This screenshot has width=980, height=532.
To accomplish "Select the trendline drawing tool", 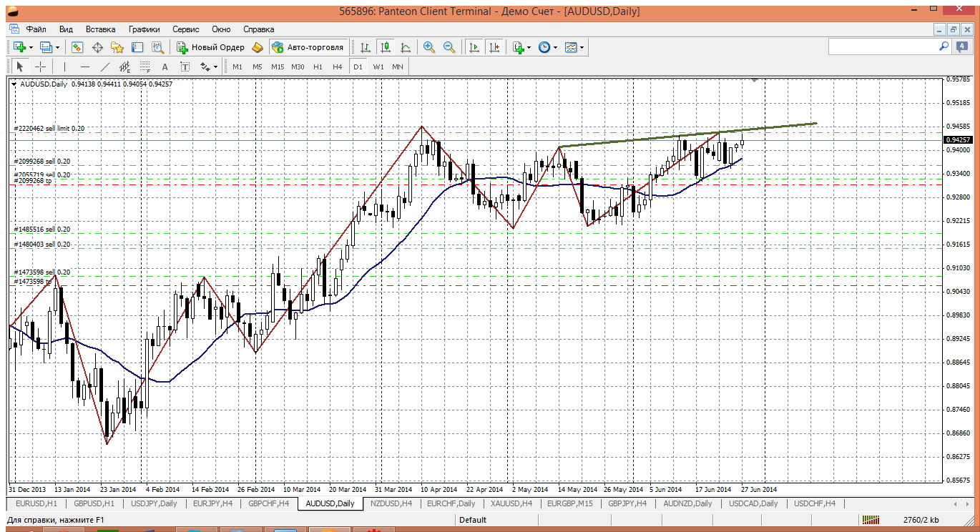I will click(x=105, y=66).
